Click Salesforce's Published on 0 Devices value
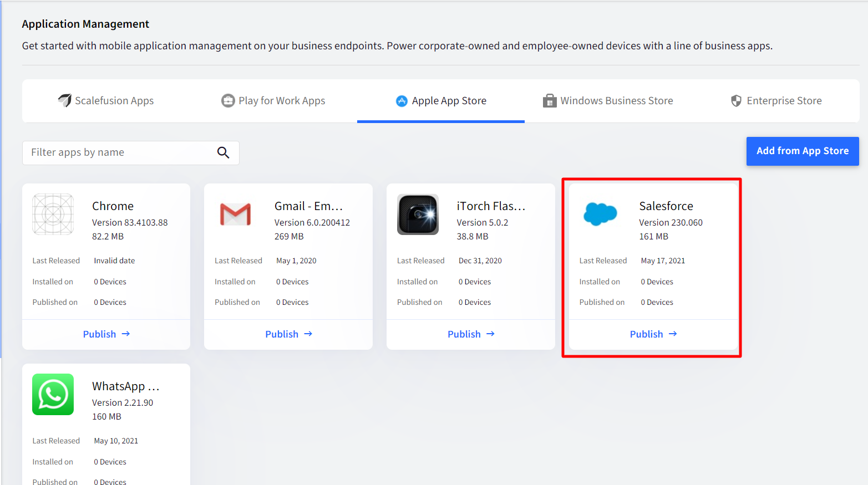 coord(657,302)
